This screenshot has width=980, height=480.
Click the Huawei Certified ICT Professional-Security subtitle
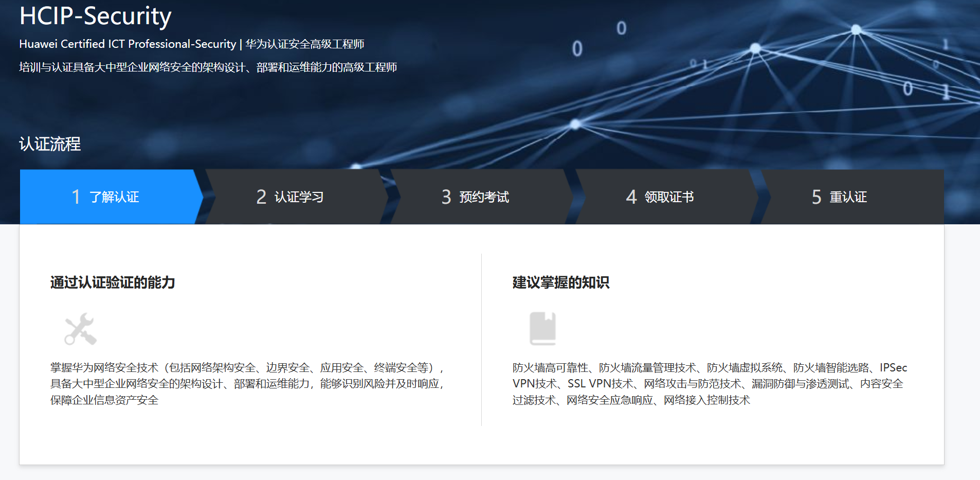192,44
